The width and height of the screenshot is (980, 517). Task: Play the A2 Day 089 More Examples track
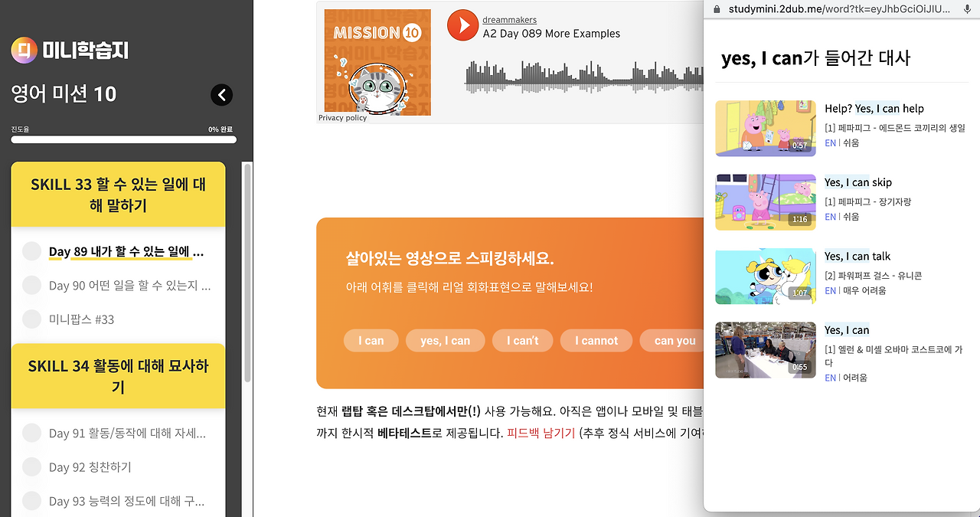[x=462, y=25]
